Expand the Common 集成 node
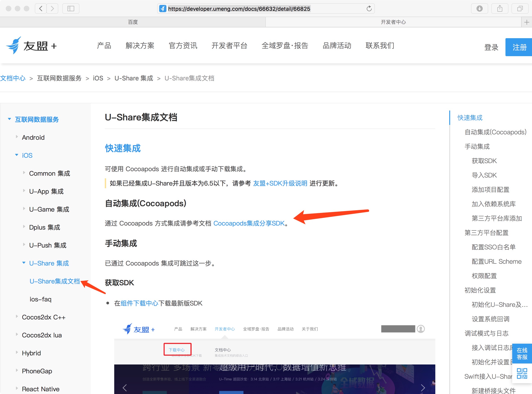The width and height of the screenshot is (532, 394). point(24,173)
